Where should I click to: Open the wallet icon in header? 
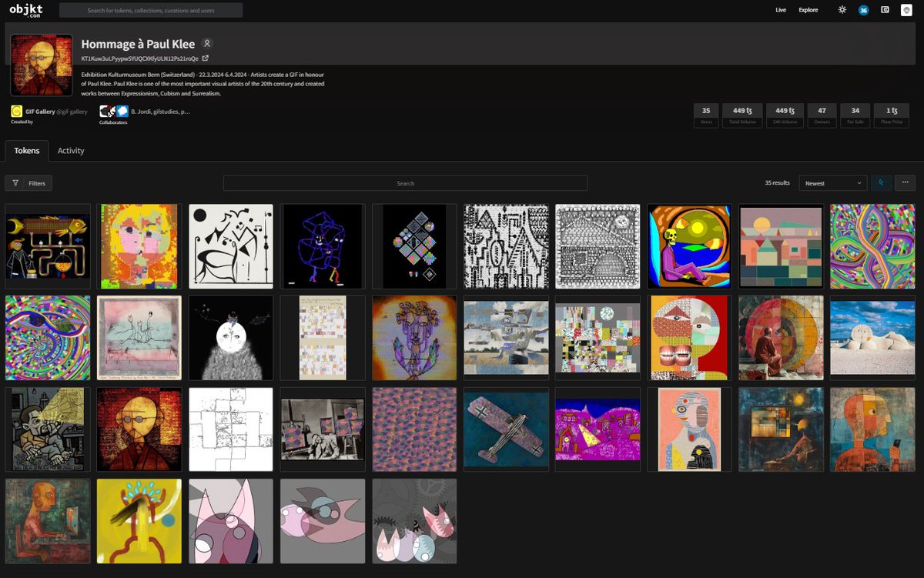click(885, 10)
